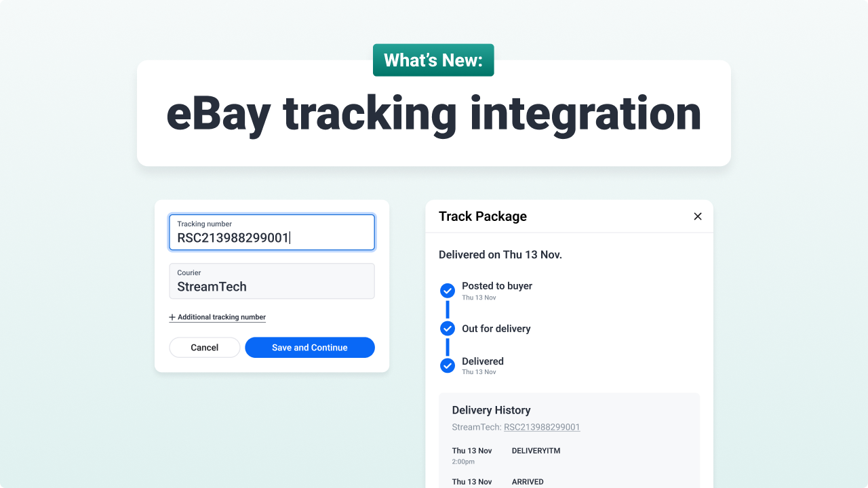Click the What's New badge banner
Screen dimensions: 868x488
coord(433,60)
